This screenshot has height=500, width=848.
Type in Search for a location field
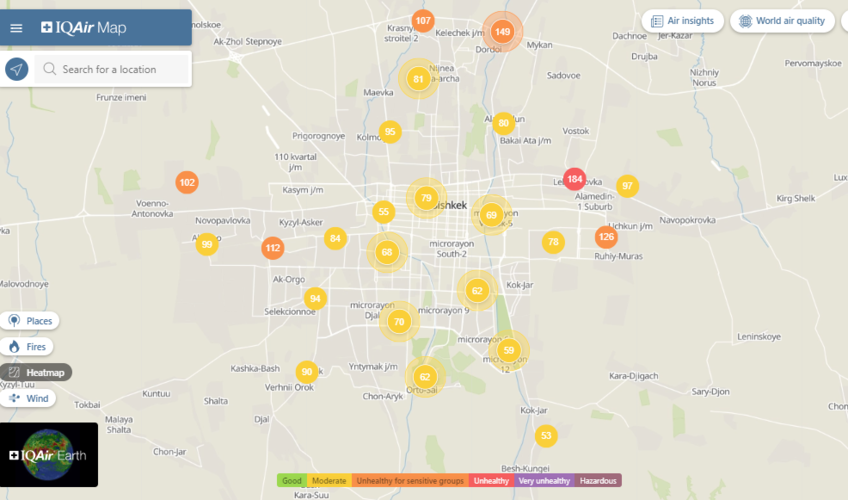(x=120, y=70)
